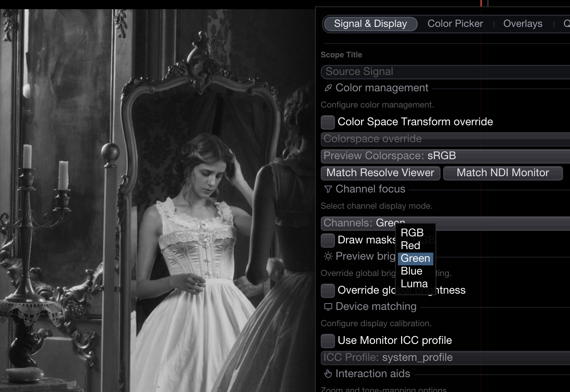The image size is (570, 392).
Task: Switch to the Color Picker tab
Action: (455, 24)
